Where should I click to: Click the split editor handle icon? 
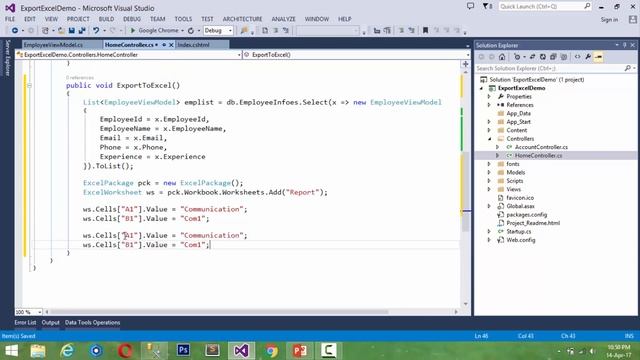click(x=465, y=64)
